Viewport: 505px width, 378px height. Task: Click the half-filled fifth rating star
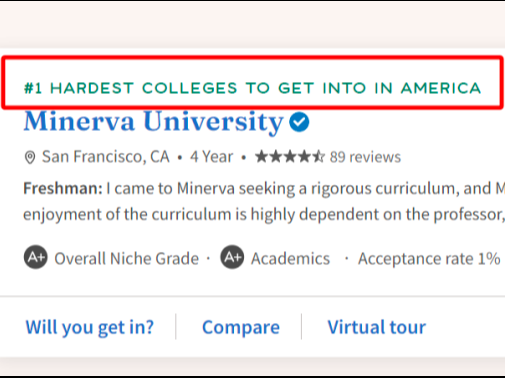click(318, 156)
